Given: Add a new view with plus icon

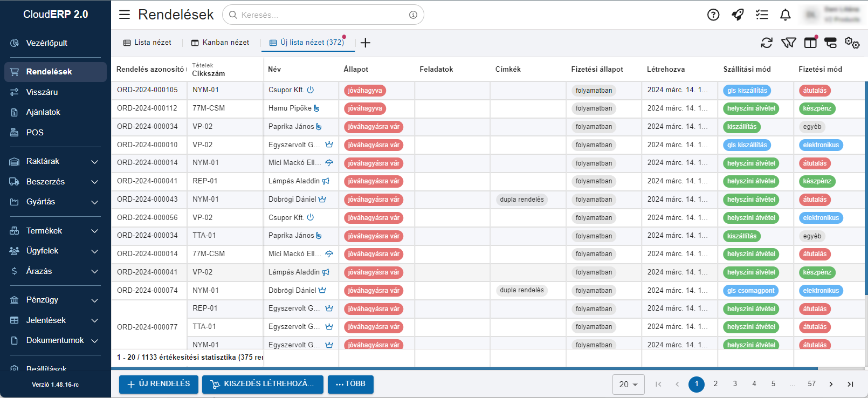Looking at the screenshot, I should point(366,43).
